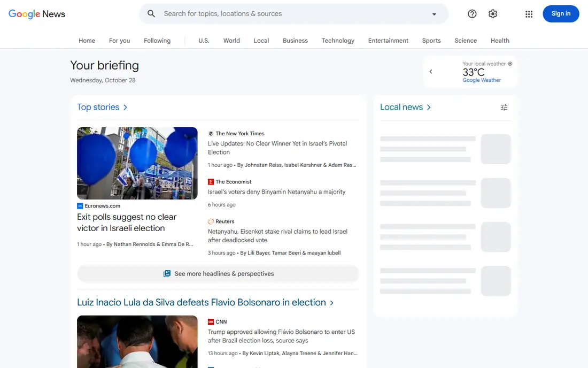Viewport: 588px width, 368px height.
Task: Click the CNN source icon
Action: click(x=211, y=322)
